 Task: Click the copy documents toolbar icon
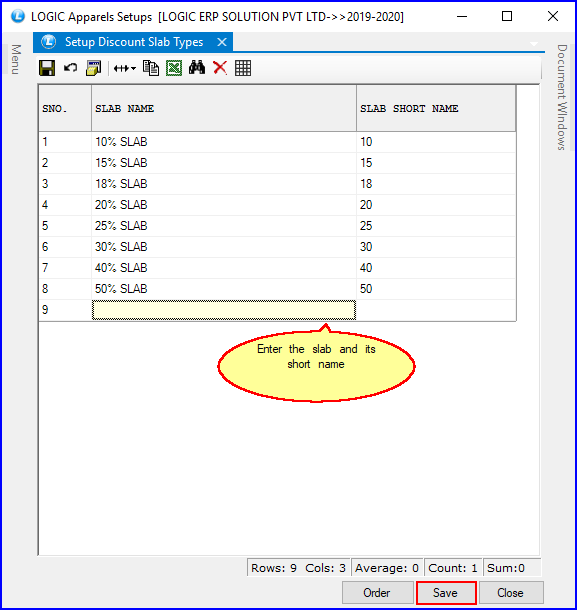[x=151, y=68]
